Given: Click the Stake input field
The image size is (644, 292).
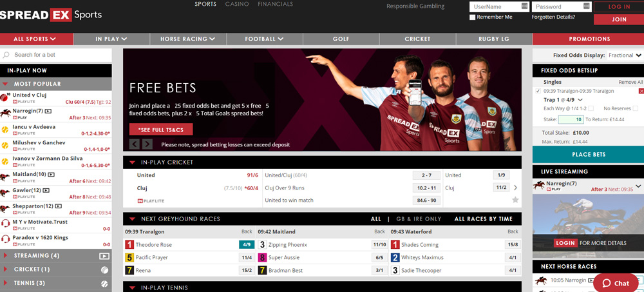Looking at the screenshot, I should [571, 120].
